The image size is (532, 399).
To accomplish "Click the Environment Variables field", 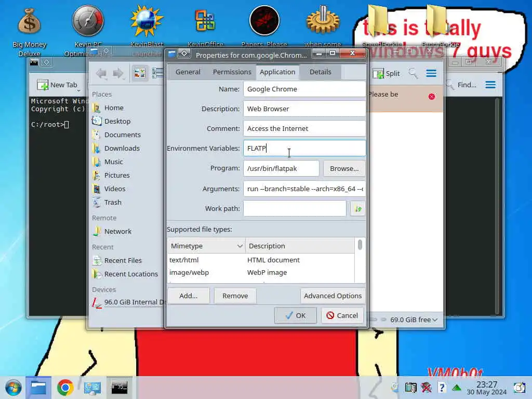I will (304, 148).
